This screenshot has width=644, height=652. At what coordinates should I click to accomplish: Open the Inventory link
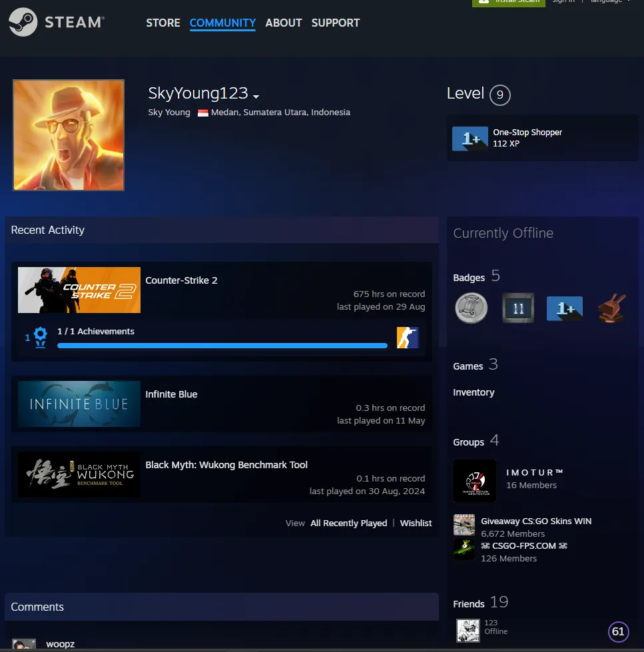point(474,392)
